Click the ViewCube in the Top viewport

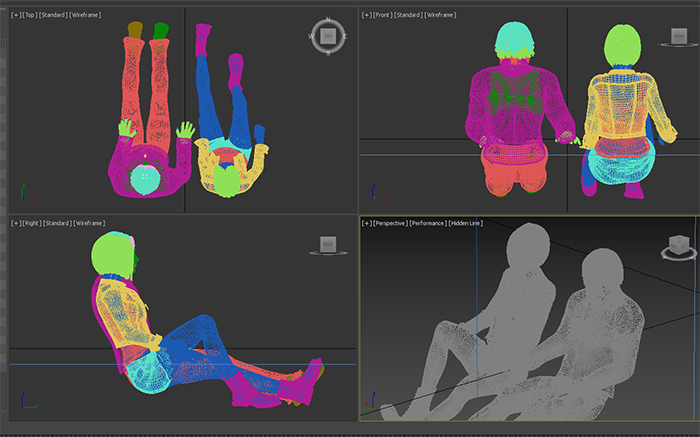click(327, 36)
